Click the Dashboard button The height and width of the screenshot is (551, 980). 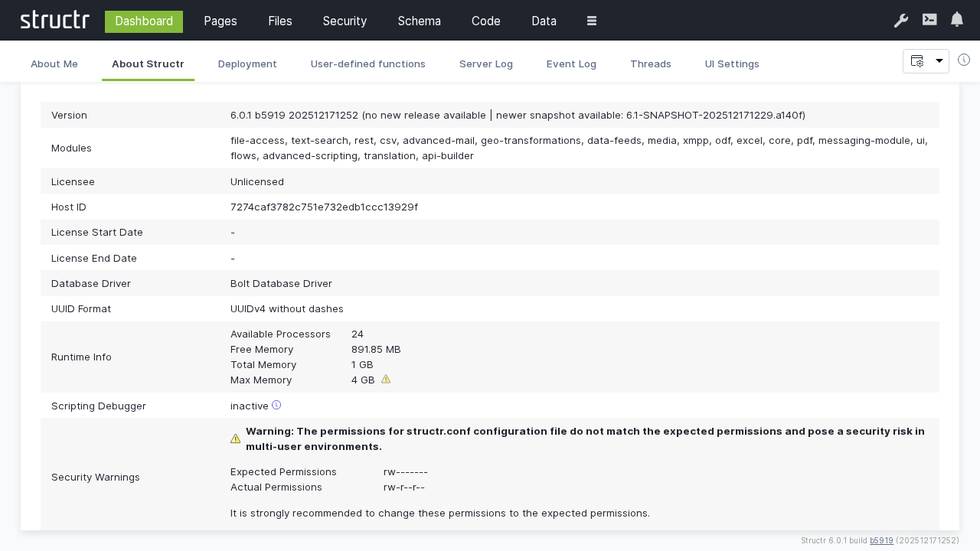144,21
